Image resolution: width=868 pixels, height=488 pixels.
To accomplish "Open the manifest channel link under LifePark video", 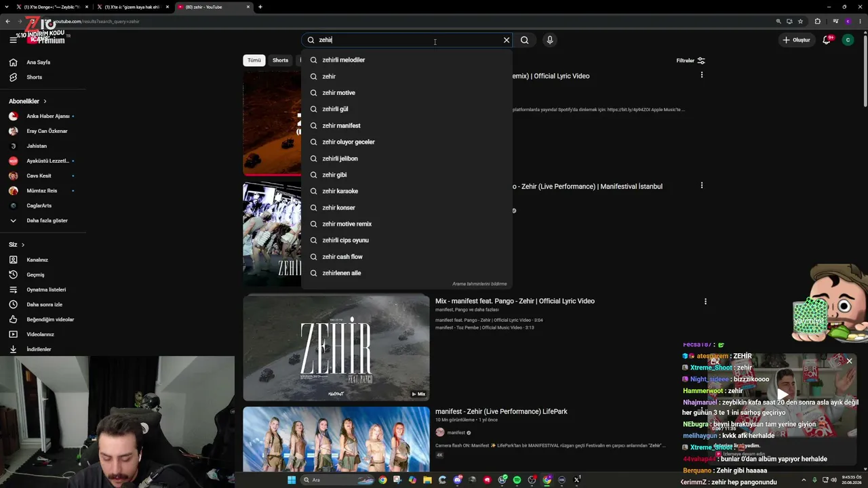I will pos(456,432).
